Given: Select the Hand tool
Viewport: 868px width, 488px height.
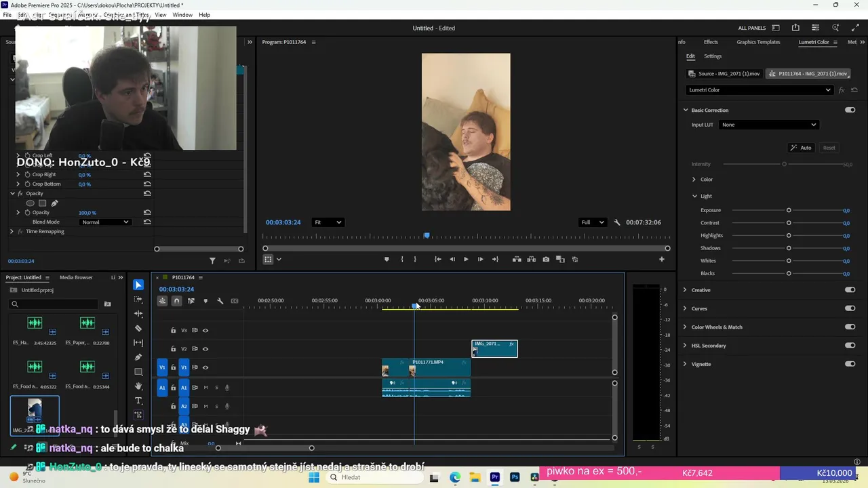Looking at the screenshot, I should (x=138, y=386).
